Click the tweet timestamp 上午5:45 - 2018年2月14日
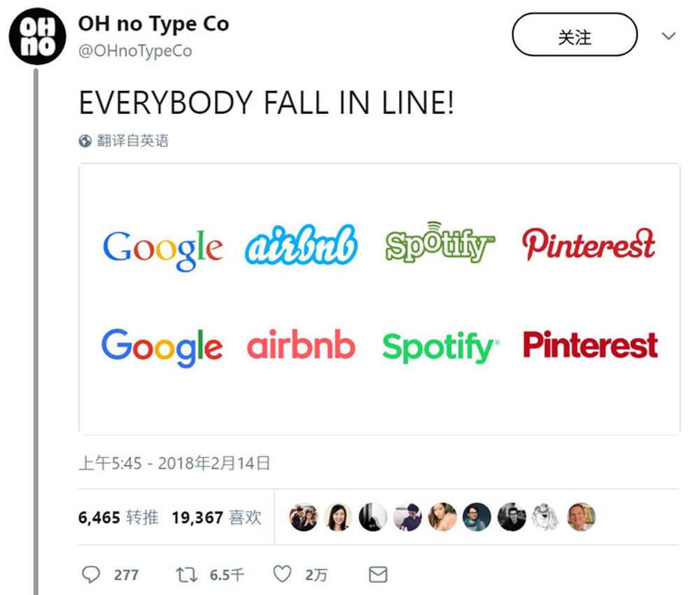Screen dimensions: 700x595 [x=174, y=463]
